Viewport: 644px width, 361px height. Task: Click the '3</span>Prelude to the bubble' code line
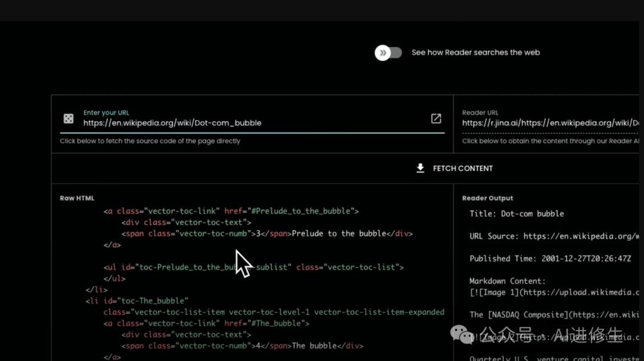click(267, 233)
